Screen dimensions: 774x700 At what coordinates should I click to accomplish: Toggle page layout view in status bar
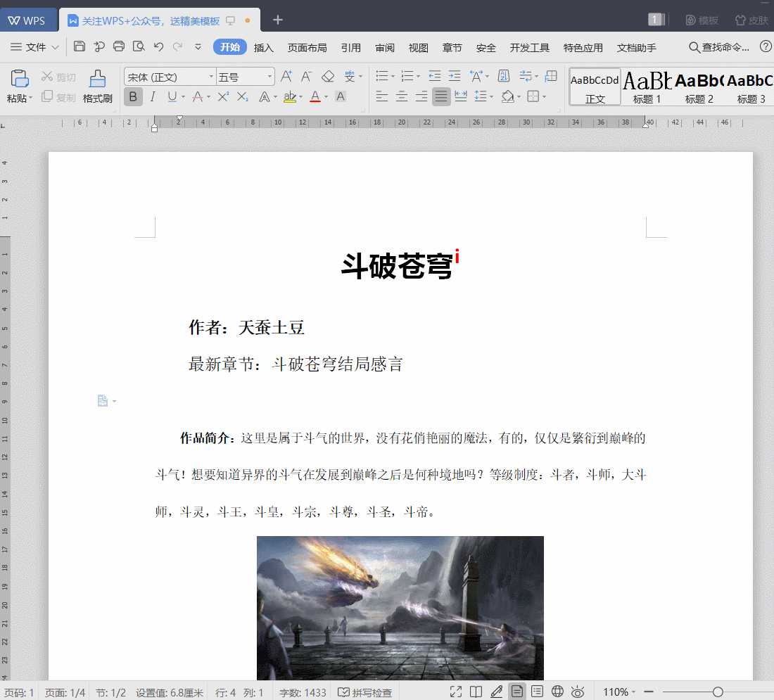click(x=517, y=692)
